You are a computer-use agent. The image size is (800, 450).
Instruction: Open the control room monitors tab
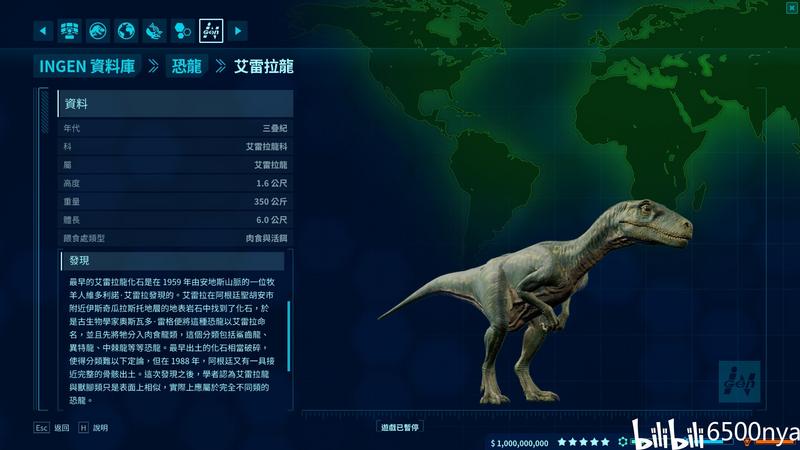(69, 31)
